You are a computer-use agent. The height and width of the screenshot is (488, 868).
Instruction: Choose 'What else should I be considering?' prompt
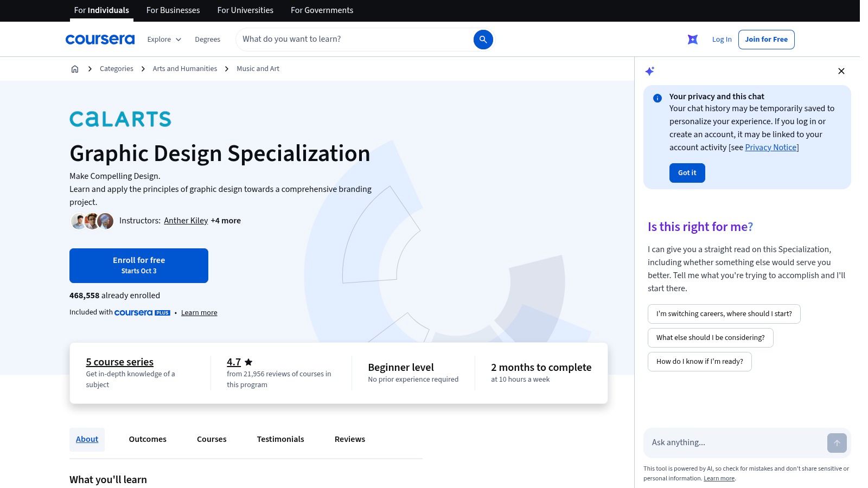click(711, 338)
